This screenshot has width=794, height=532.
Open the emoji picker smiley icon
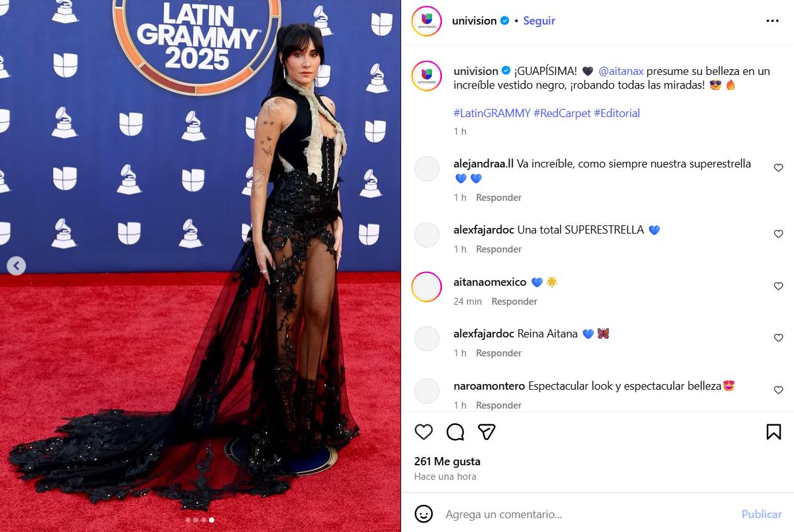pos(424,514)
